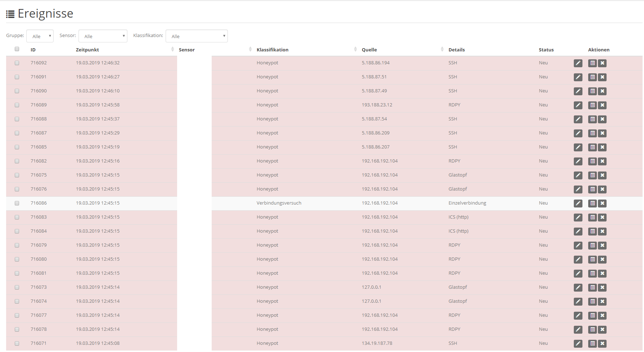Sort by Sensor column arrows
Viewport: 644px width, 352px height.
click(x=250, y=49)
